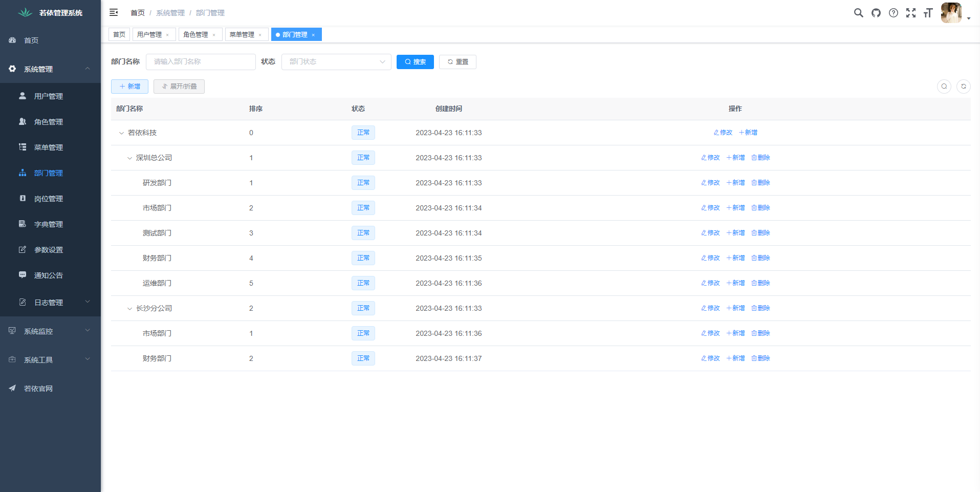Collapse the sidebar with the hamburger icon
Image resolution: width=980 pixels, height=492 pixels.
(x=114, y=12)
